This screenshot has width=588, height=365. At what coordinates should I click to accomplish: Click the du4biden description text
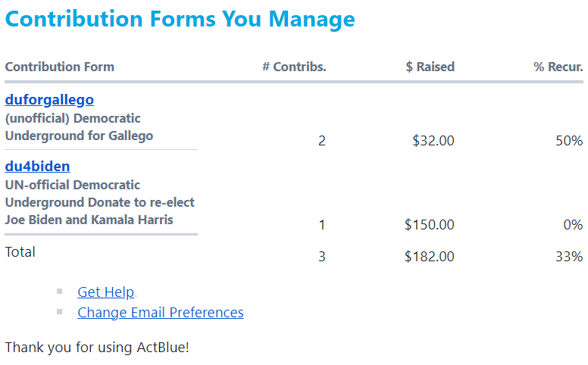(x=99, y=202)
